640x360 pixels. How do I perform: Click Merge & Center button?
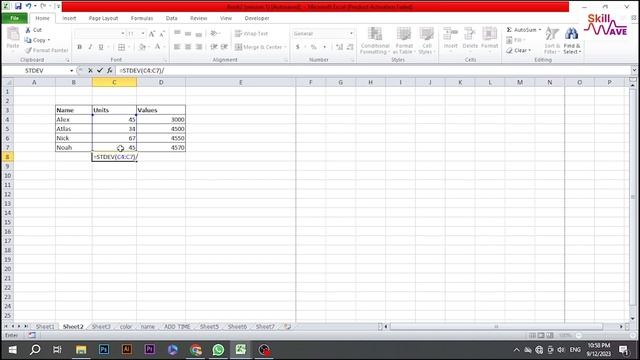(258, 47)
